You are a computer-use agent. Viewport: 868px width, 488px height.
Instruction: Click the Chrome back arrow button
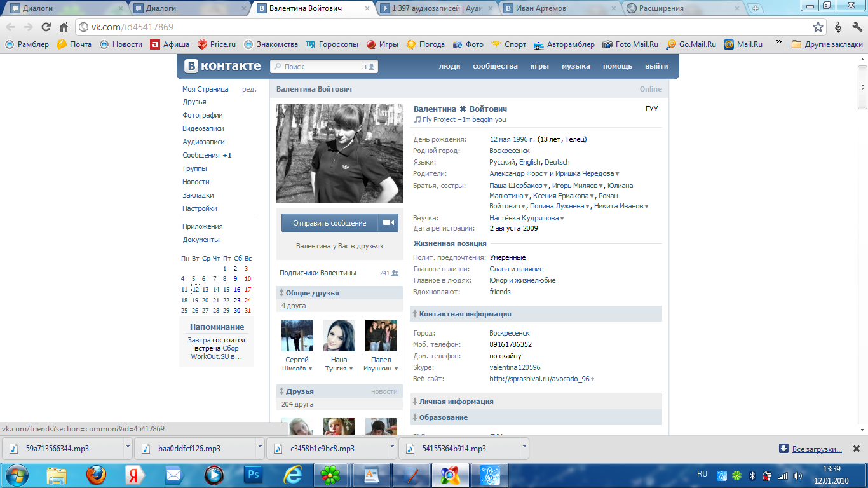tap(11, 27)
